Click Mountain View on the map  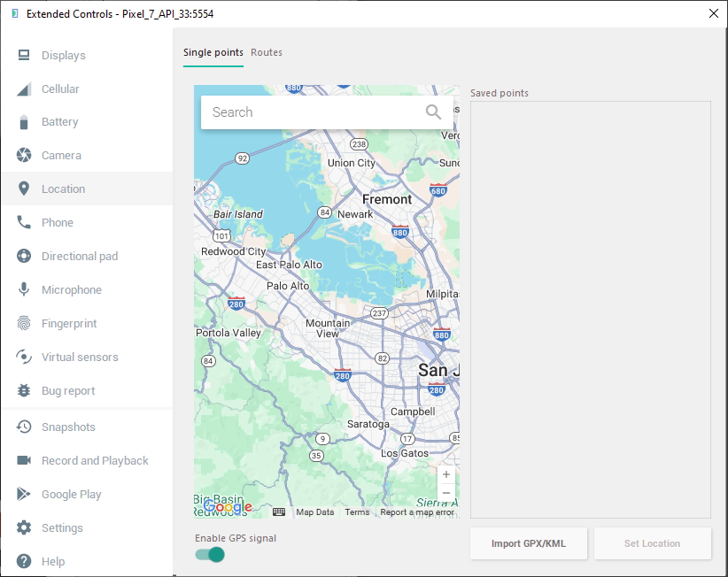point(328,328)
